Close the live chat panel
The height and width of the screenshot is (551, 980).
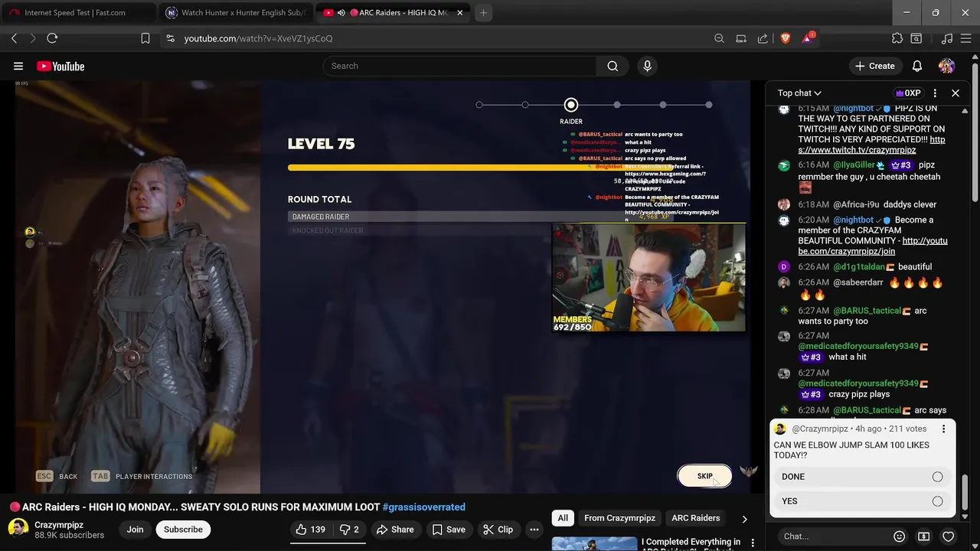coord(955,93)
